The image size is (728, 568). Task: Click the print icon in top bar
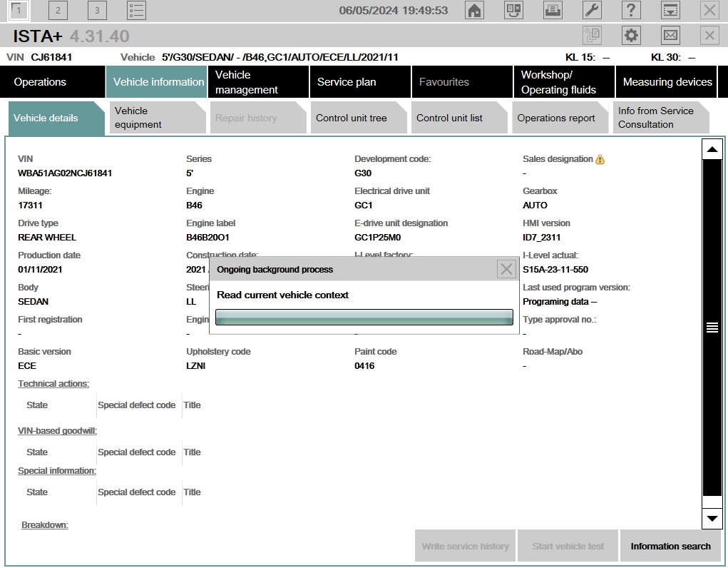(x=553, y=10)
